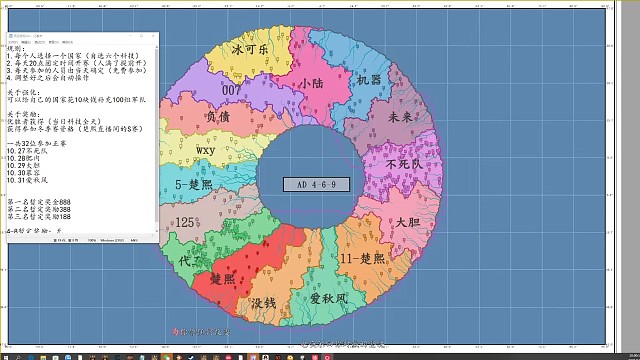Select the red 楚熙 territory label
The height and width of the screenshot is (360, 640).
[222, 278]
